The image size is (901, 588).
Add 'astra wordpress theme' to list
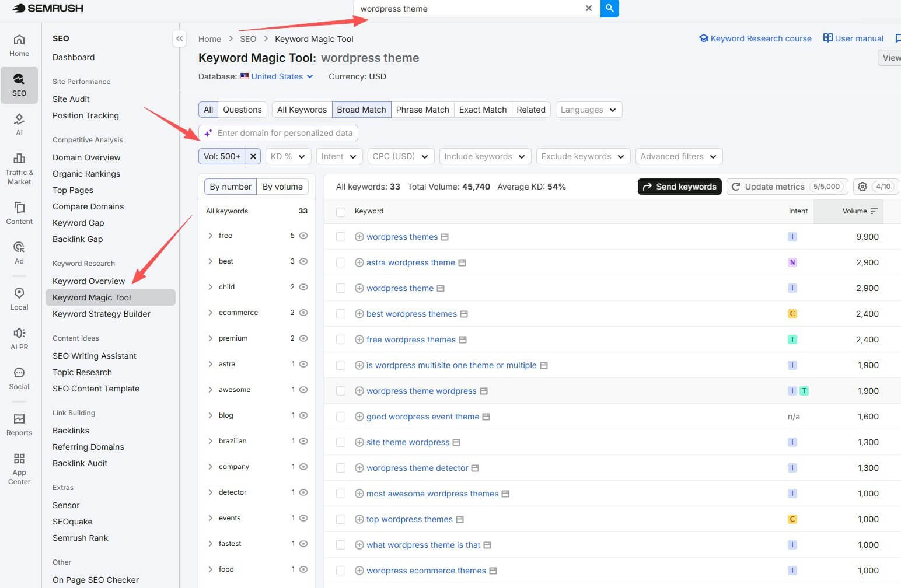pos(359,262)
